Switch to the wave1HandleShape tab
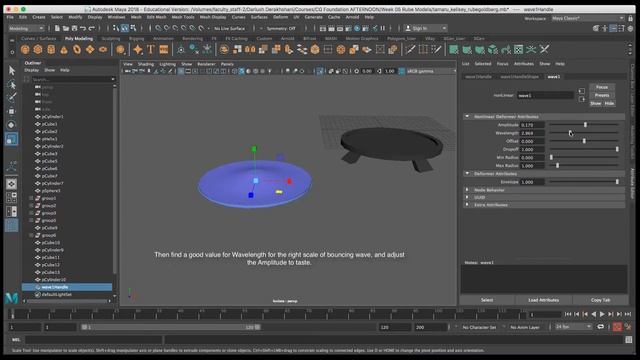The width and height of the screenshot is (640, 360). coord(519,77)
